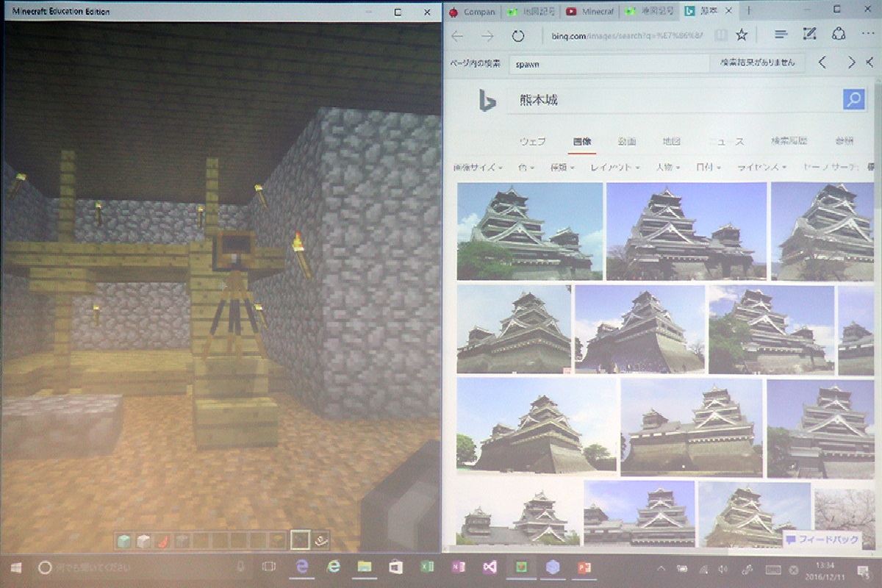Open PowerPoint from the taskbar
The height and width of the screenshot is (588, 882).
point(585,567)
